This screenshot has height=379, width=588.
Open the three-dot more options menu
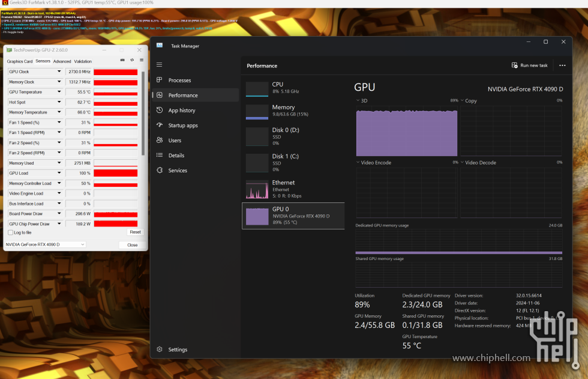coord(562,65)
